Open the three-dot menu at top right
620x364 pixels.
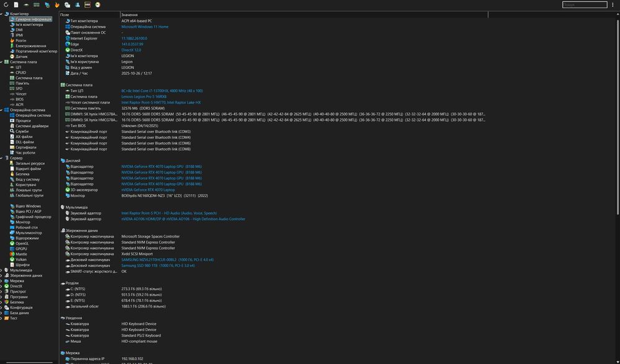pos(613,5)
